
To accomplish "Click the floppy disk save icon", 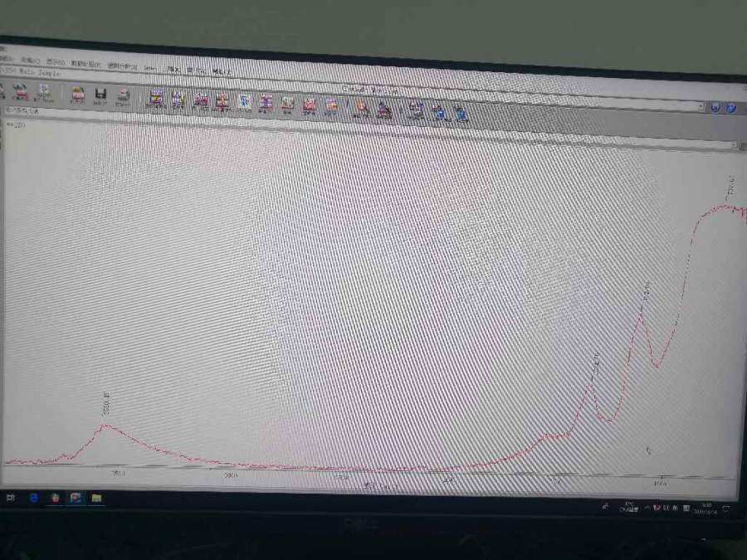I will [100, 94].
